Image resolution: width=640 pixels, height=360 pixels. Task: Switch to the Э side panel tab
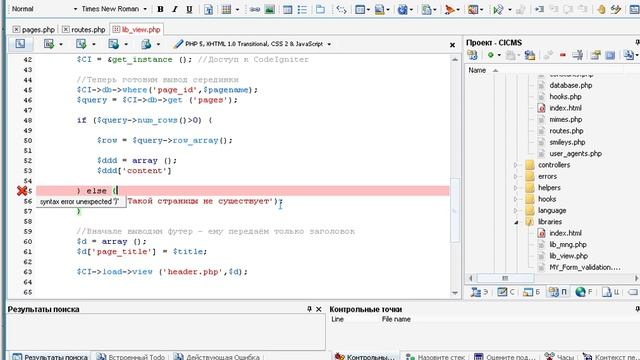point(480,292)
